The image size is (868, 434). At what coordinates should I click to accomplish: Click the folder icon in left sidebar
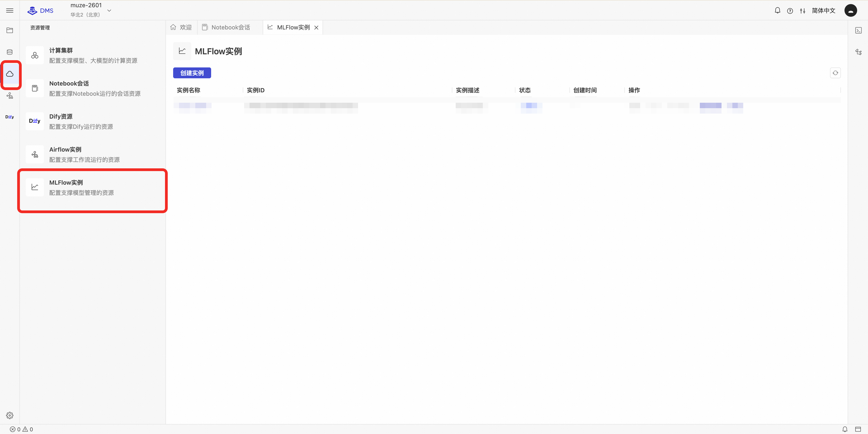point(10,30)
